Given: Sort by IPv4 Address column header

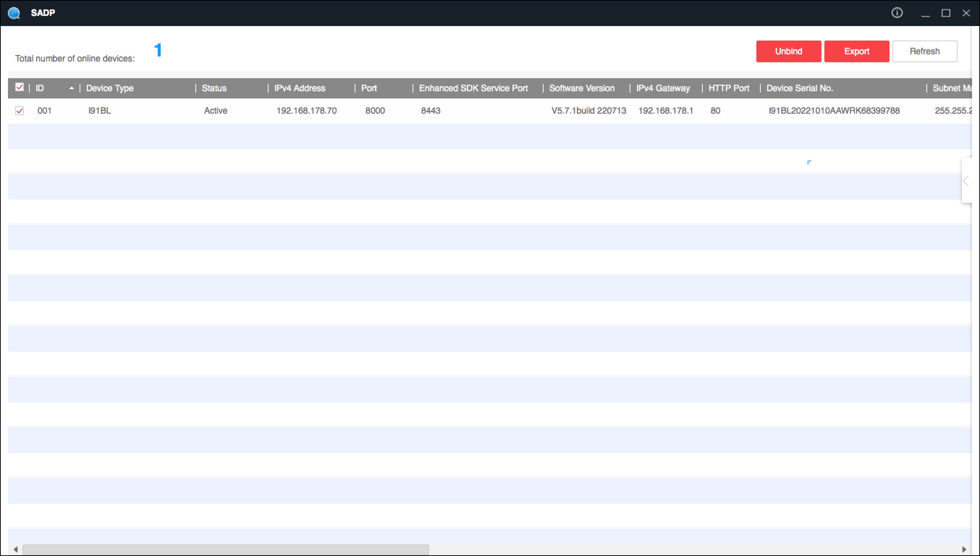Looking at the screenshot, I should pos(300,88).
